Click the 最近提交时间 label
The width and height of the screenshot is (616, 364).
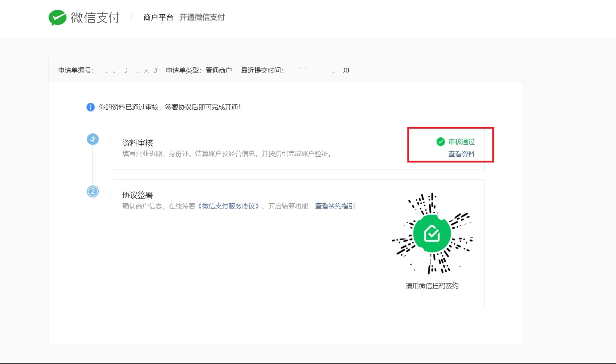pyautogui.click(x=262, y=70)
